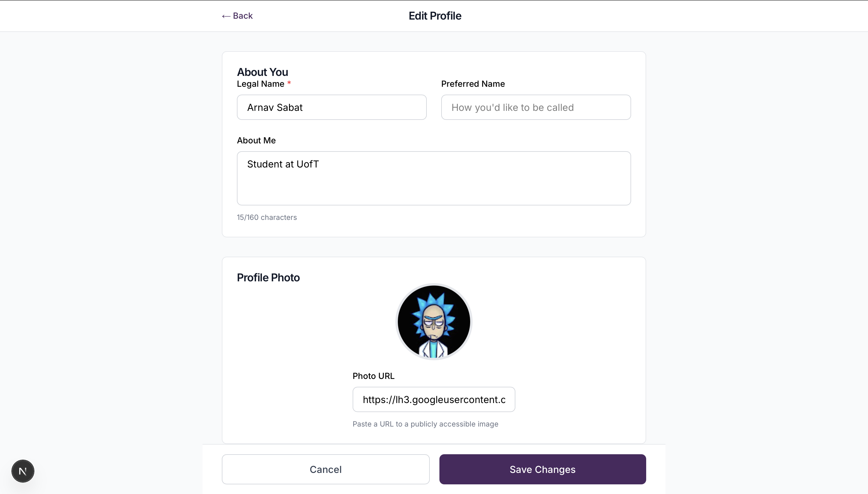The height and width of the screenshot is (494, 868).
Task: Click the About Me field label
Action: click(256, 140)
